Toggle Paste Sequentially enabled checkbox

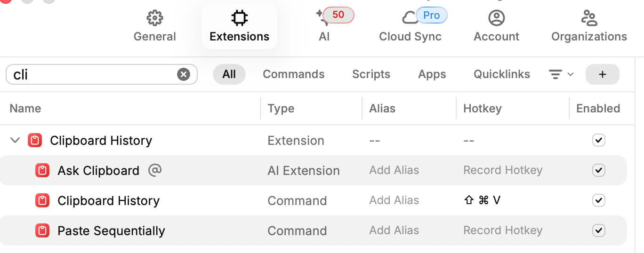pos(598,230)
